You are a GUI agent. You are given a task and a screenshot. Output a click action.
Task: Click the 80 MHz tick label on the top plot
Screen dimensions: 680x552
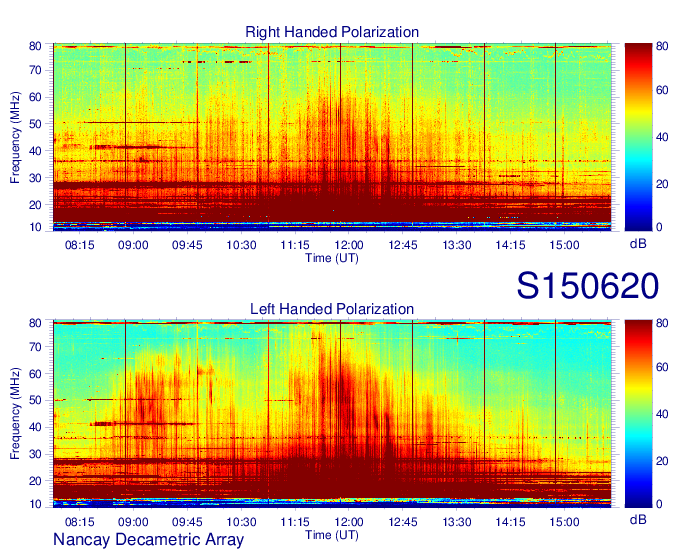pyautogui.click(x=35, y=46)
